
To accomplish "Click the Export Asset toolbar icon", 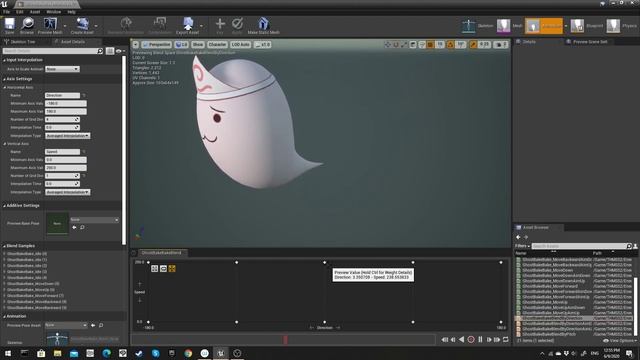I will (x=188, y=25).
